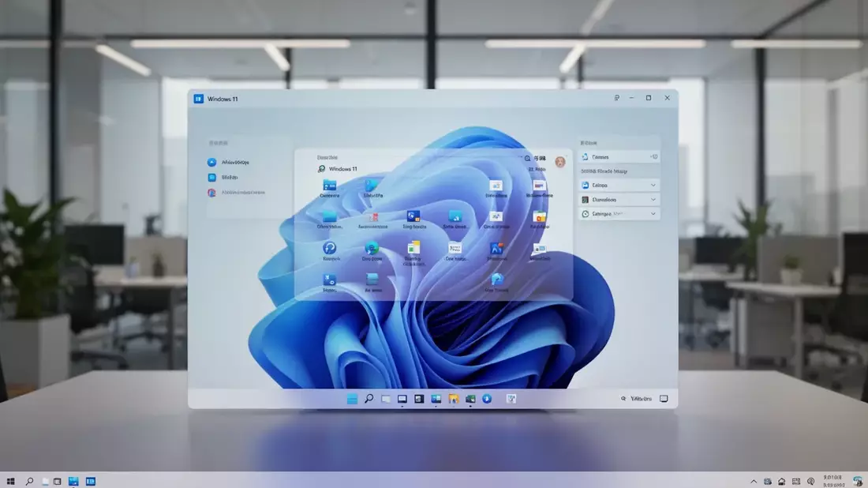Click the Windows 11 logo in the window title bar
This screenshot has width=868, height=488.
[198, 99]
